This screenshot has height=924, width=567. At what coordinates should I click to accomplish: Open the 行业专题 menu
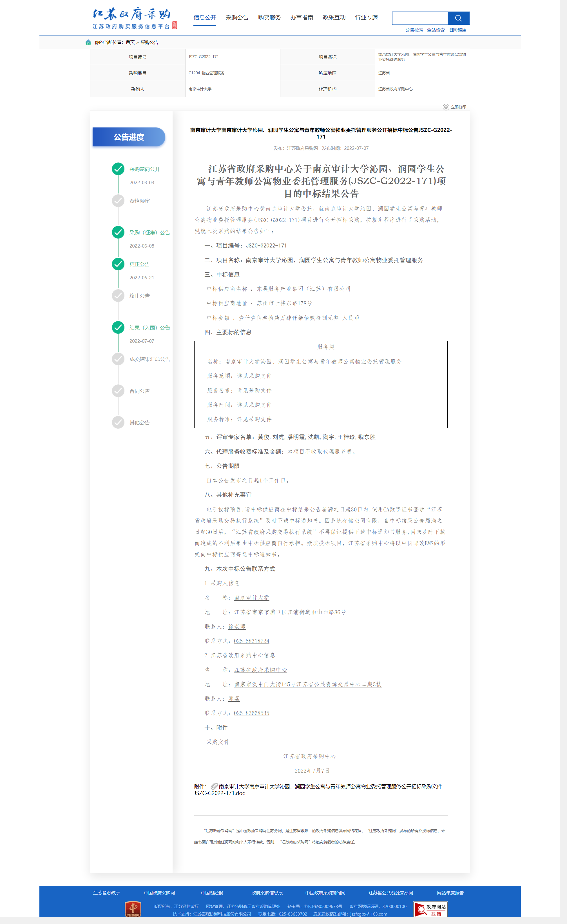coord(366,18)
